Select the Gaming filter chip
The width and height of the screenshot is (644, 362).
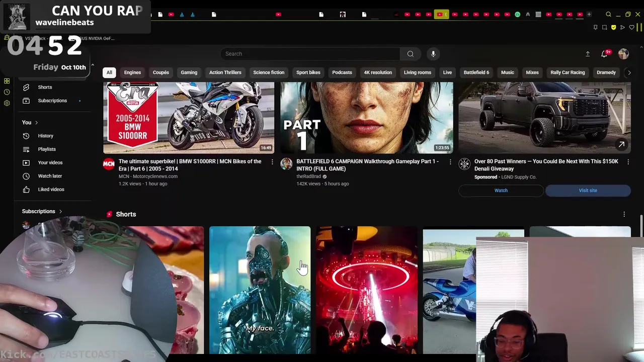coord(189,72)
